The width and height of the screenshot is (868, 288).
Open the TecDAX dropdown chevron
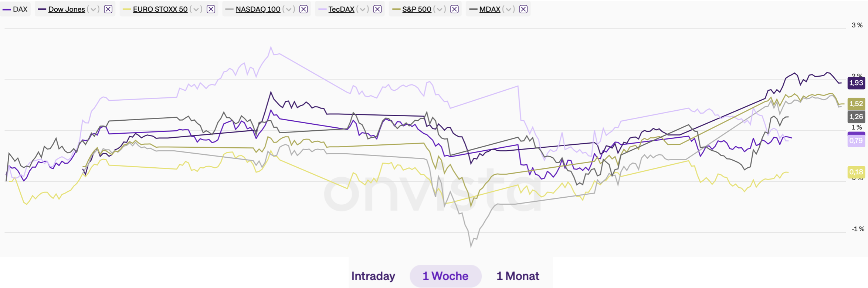click(x=363, y=9)
